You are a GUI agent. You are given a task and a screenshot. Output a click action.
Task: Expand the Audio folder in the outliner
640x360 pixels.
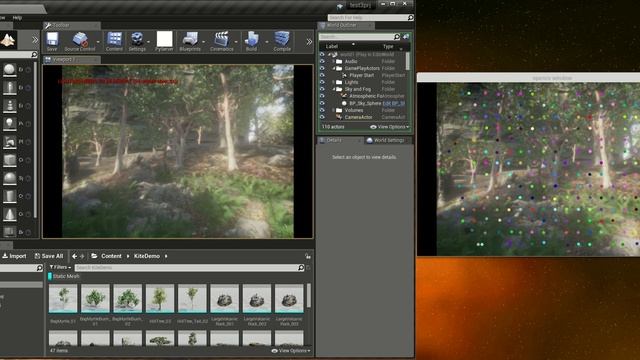333,61
